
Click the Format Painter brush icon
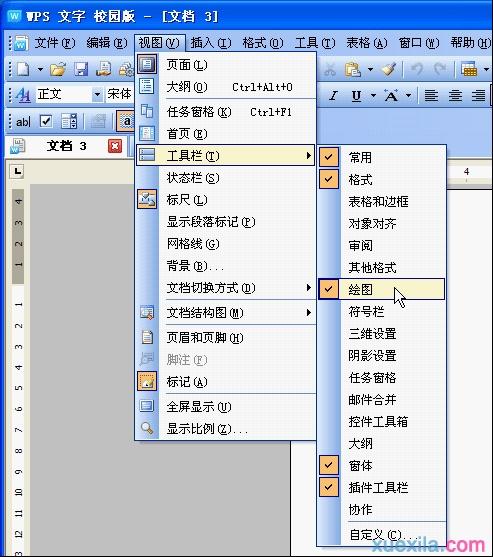click(x=390, y=69)
